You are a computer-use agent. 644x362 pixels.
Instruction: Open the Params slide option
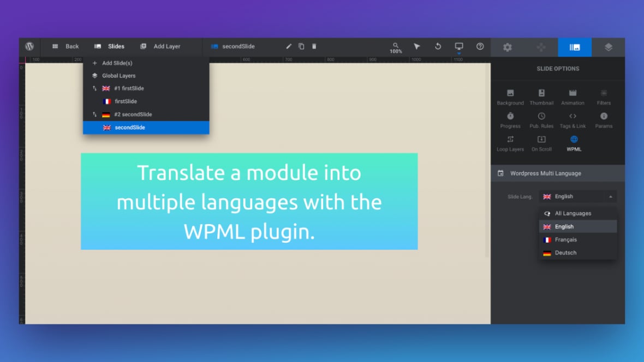(x=604, y=120)
